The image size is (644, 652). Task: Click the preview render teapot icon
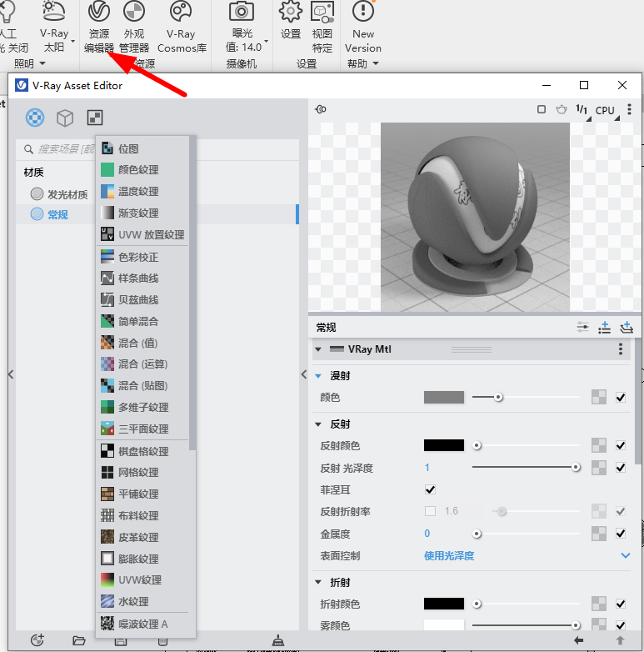[562, 109]
